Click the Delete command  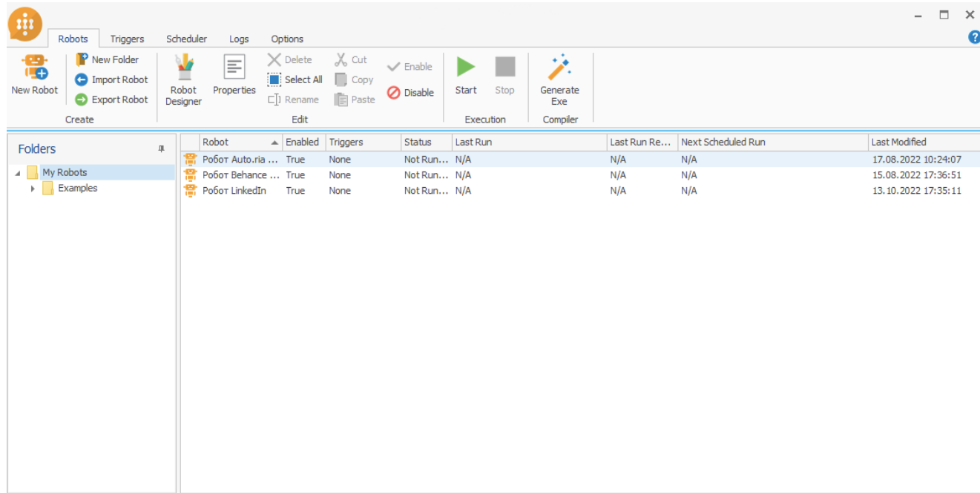click(x=290, y=59)
